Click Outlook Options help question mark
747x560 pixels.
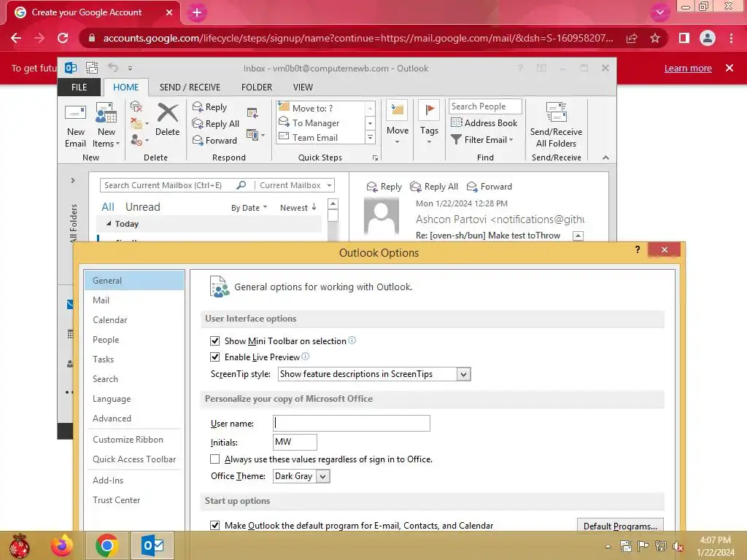(x=638, y=249)
